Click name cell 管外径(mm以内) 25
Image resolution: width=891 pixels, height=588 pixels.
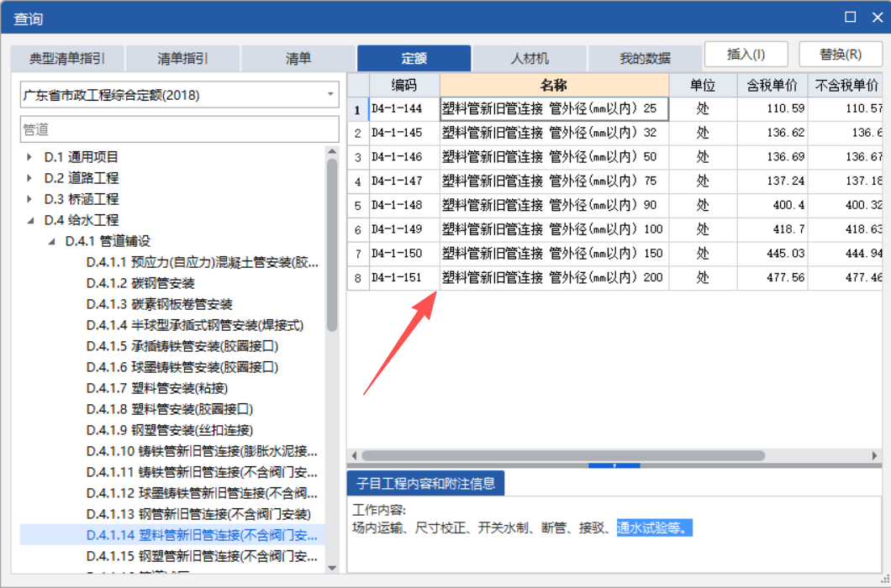[x=555, y=108]
